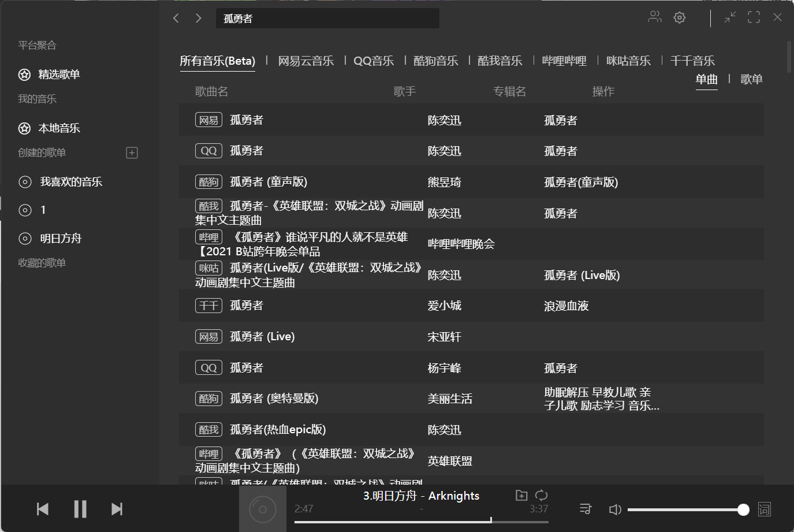Viewport: 794px width, 532px height.
Task: Open 精选歌单 in the sidebar
Action: click(59, 75)
